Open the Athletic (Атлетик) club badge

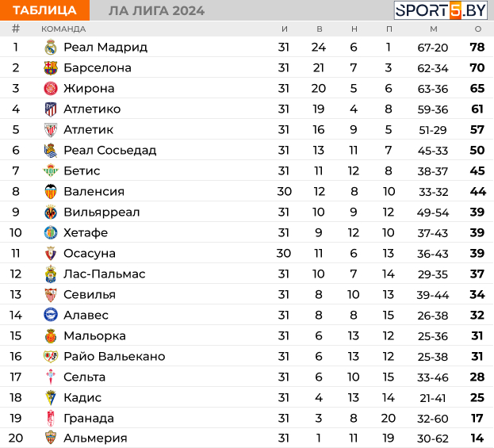[x=51, y=130]
